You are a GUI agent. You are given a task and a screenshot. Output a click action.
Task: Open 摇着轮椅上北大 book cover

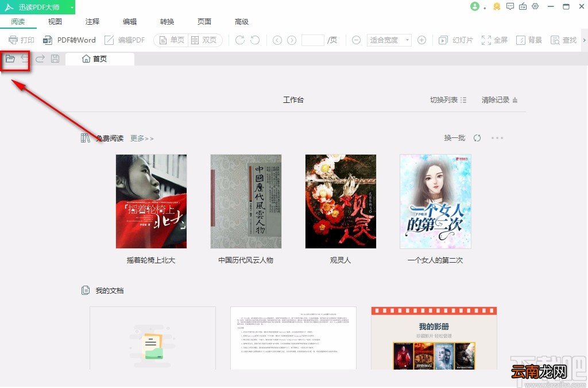pyautogui.click(x=151, y=201)
